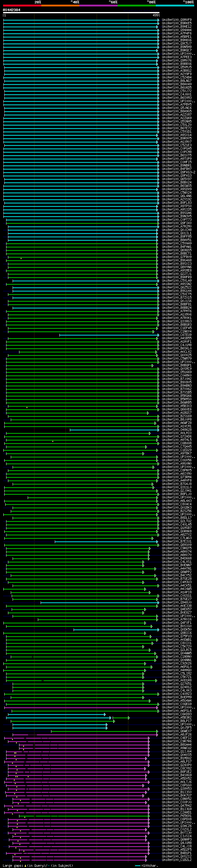
Task: Select the label UniRef100_Q948J0
Action: pyautogui.click(x=177, y=603)
